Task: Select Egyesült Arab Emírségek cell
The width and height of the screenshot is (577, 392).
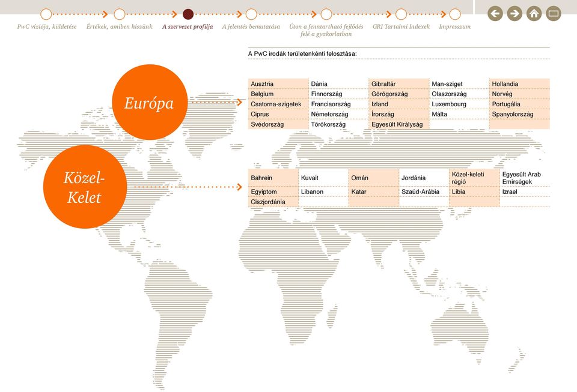Action: tap(525, 178)
